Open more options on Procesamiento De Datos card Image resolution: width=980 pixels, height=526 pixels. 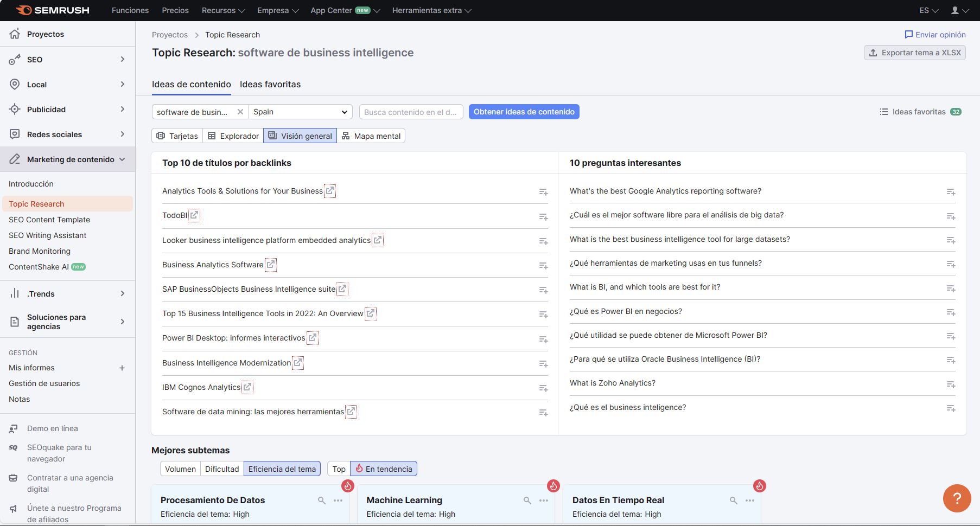coord(338,501)
